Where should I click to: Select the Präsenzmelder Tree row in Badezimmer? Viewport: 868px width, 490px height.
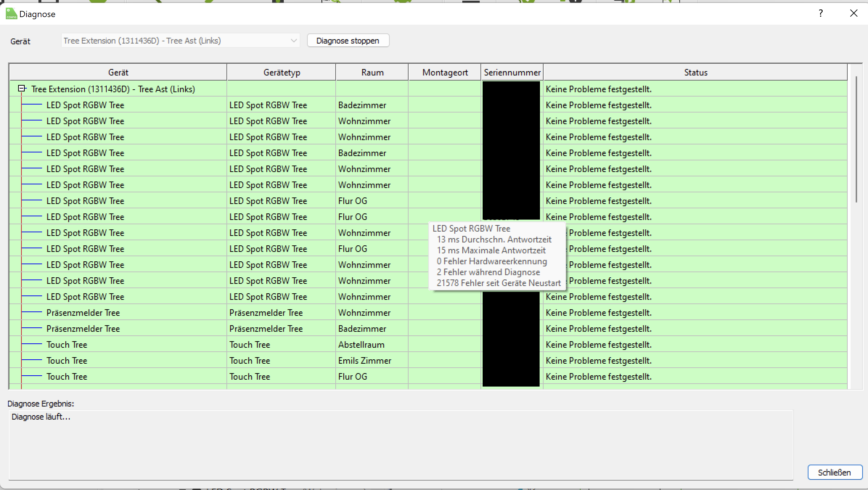[83, 328]
